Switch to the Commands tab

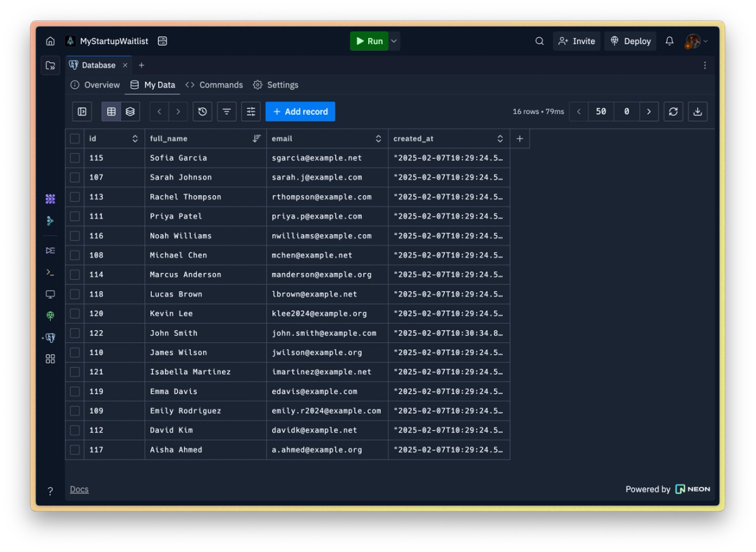(214, 85)
